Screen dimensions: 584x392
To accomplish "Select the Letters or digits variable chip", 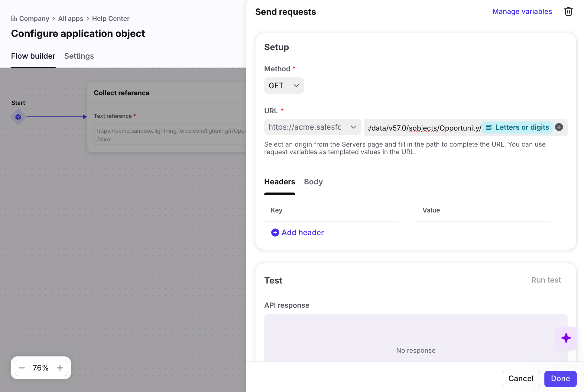I will (x=517, y=127).
